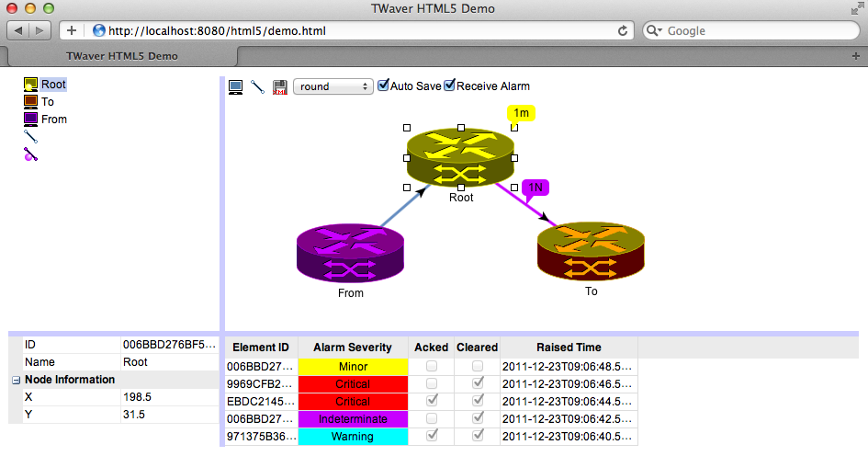Image resolution: width=868 pixels, height=456 pixels.
Task: Select the plain blue link icon in tree
Action: (x=30, y=136)
